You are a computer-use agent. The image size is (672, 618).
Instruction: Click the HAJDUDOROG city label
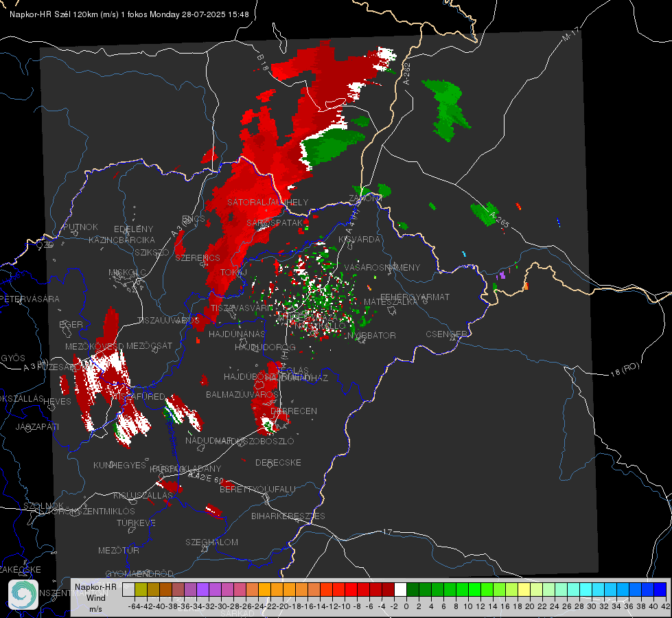point(265,347)
